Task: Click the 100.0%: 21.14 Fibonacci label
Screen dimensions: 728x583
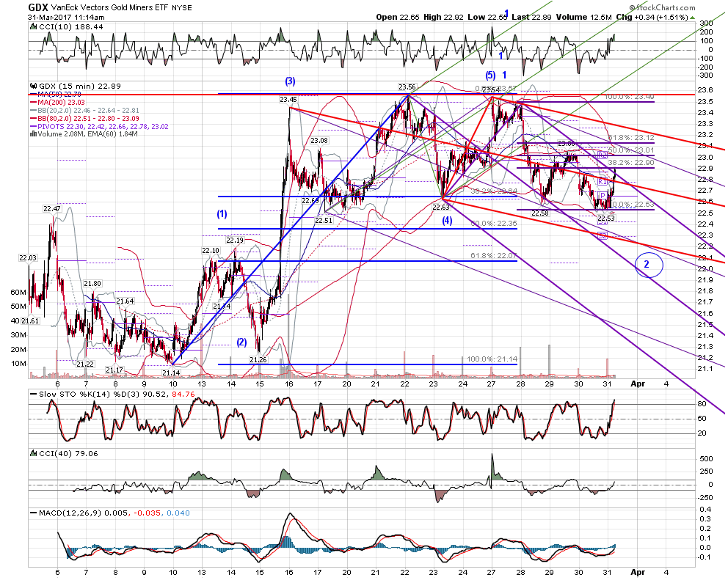Action: click(x=492, y=359)
